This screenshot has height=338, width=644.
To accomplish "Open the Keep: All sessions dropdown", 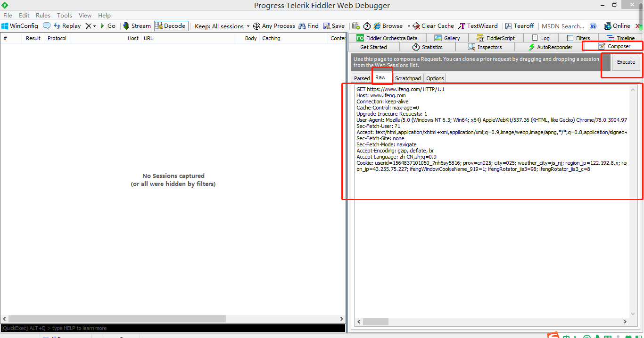I will (222, 26).
